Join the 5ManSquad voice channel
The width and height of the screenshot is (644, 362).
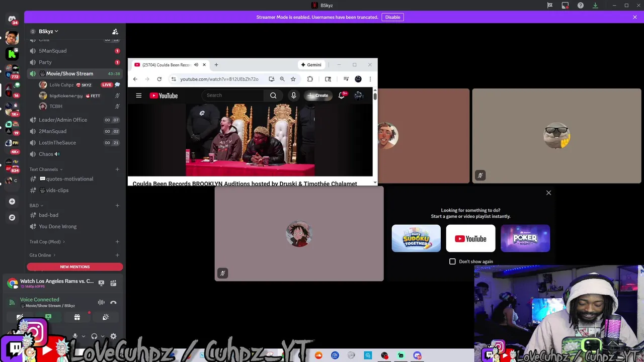[x=74, y=51]
